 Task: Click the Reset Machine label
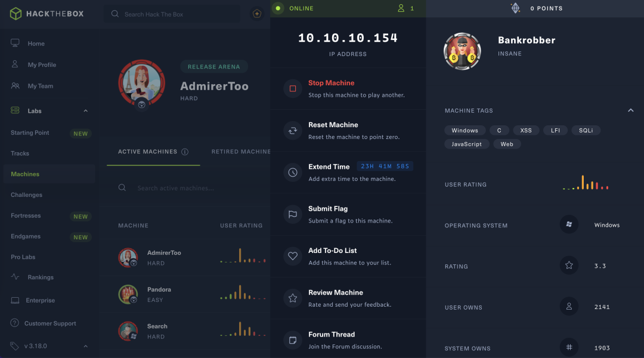(x=333, y=125)
